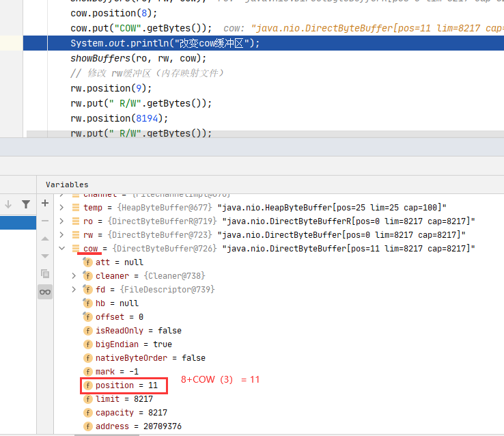The width and height of the screenshot is (504, 436).
Task: Open the Variables tab
Action: point(67,185)
